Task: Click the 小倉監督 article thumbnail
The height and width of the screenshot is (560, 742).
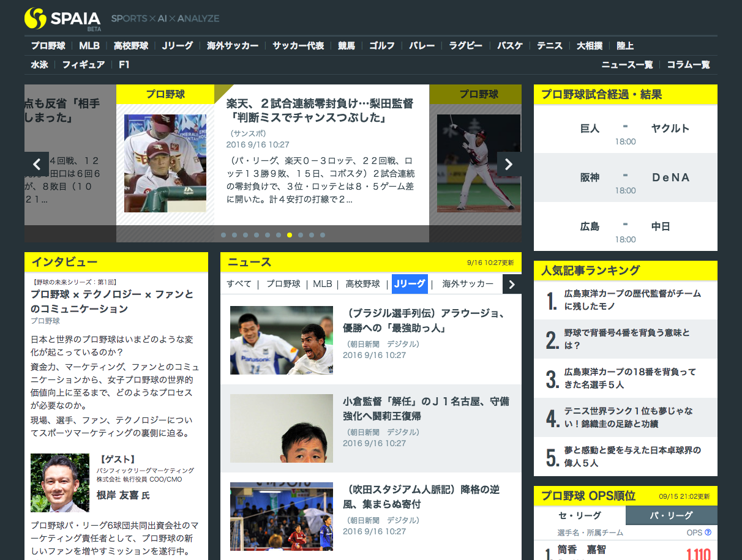Action: click(282, 428)
